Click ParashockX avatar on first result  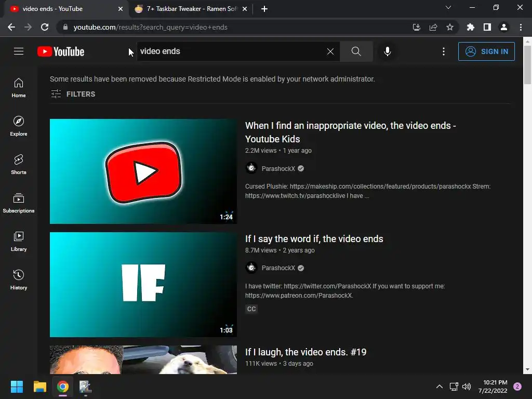[x=251, y=168]
